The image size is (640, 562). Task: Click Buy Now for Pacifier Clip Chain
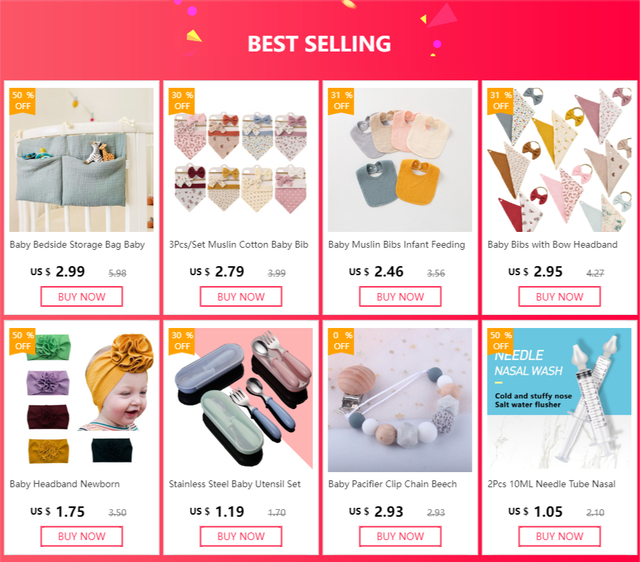[400, 536]
